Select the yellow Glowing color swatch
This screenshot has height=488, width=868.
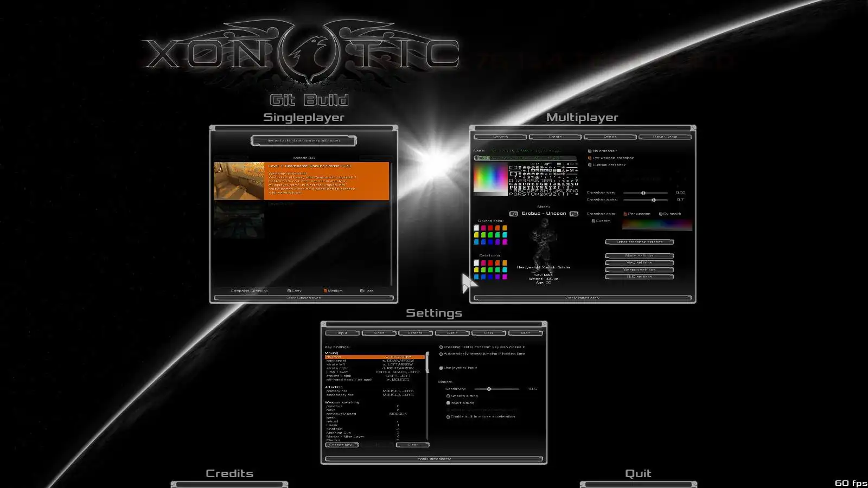[476, 235]
